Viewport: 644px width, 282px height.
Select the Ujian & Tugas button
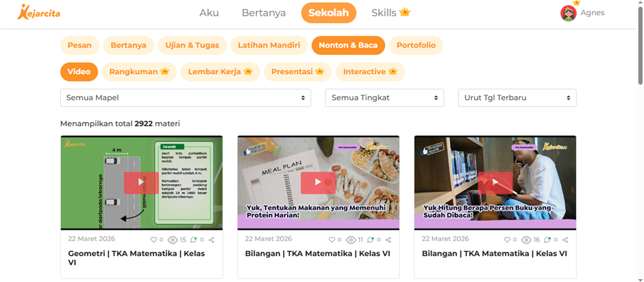pos(193,45)
